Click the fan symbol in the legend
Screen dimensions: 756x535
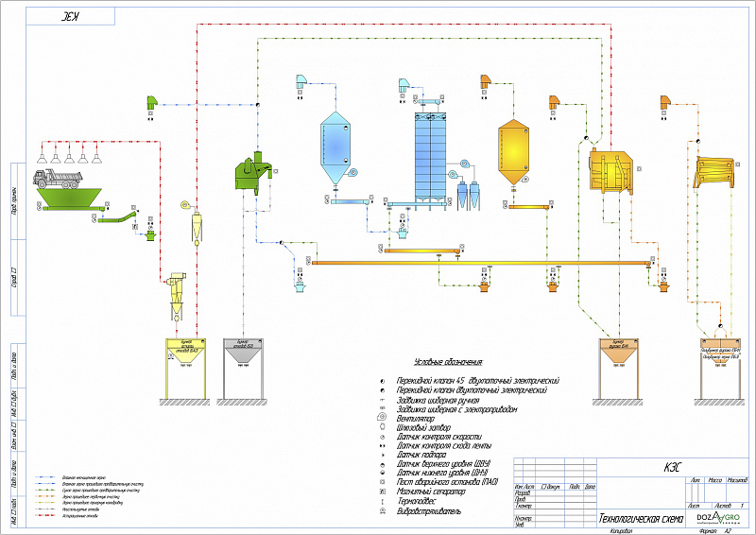pyautogui.click(x=382, y=417)
